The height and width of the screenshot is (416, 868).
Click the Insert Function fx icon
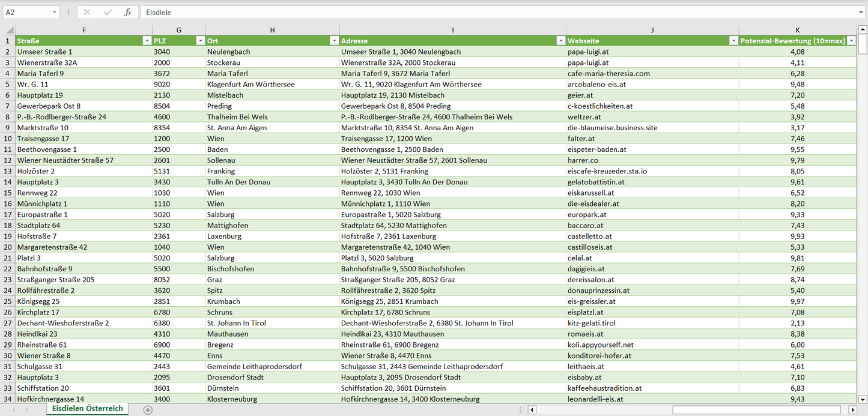pyautogui.click(x=127, y=12)
